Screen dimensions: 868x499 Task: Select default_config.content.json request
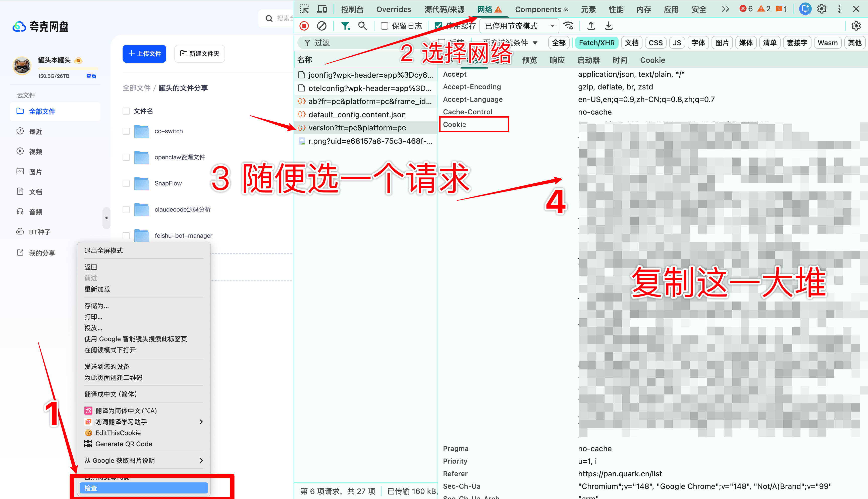click(x=365, y=115)
